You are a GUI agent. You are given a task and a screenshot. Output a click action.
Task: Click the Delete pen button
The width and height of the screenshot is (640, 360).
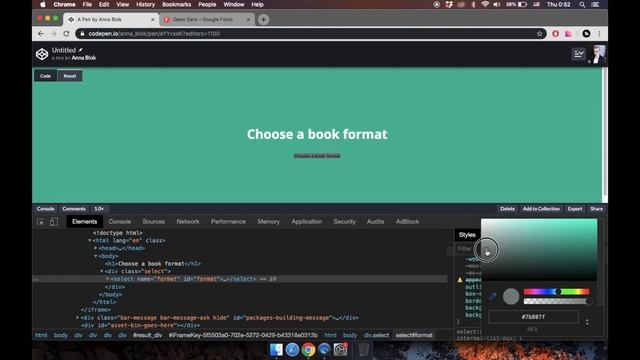pos(507,209)
